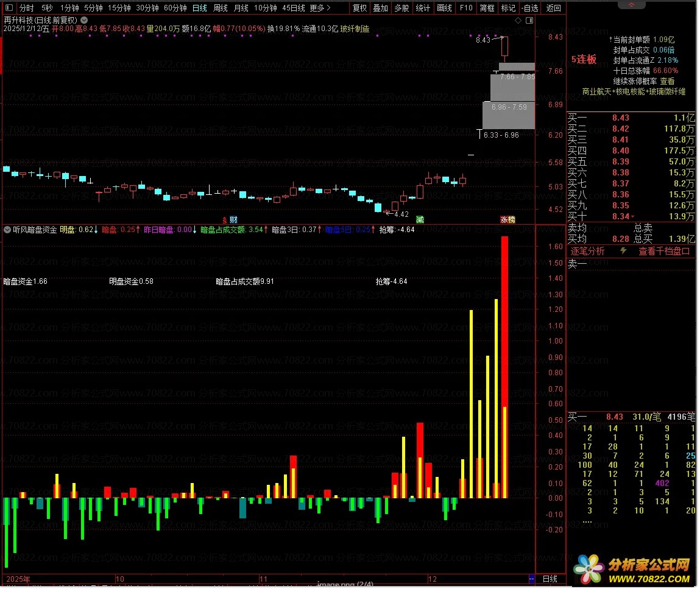Select the 周线 period tab
Screen dimensions: 700x589
(221, 7)
